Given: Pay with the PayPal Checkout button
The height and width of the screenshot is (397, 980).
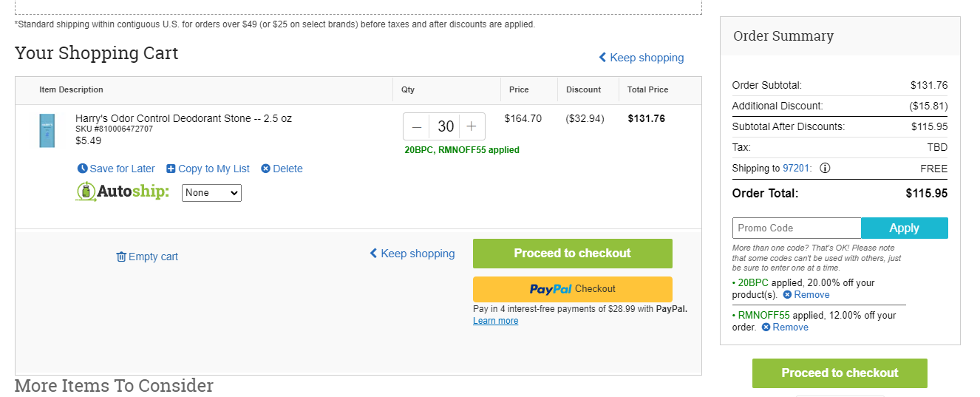Looking at the screenshot, I should point(573,289).
